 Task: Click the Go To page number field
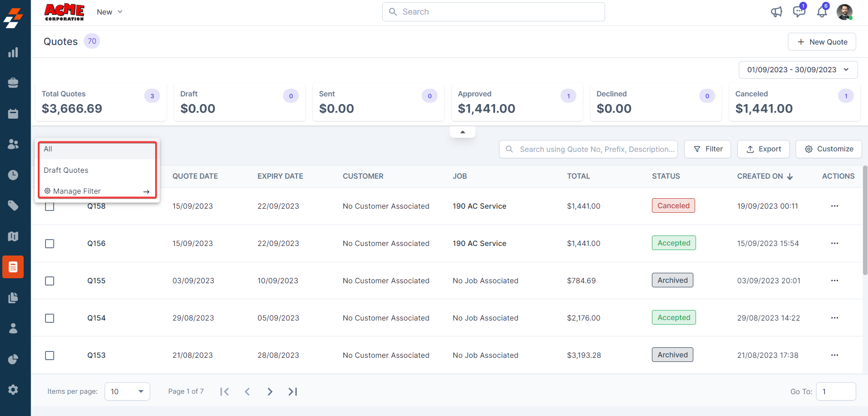pyautogui.click(x=835, y=391)
